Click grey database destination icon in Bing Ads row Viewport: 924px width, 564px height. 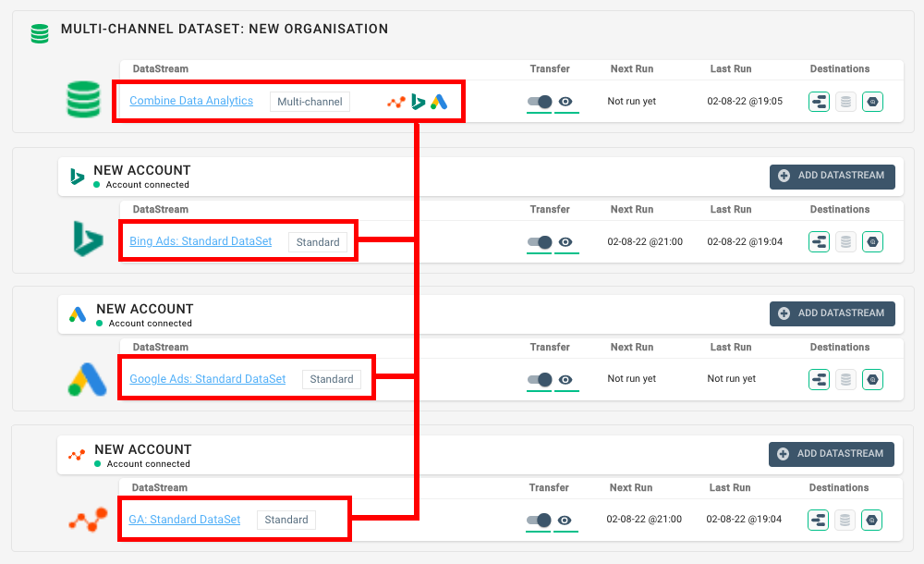tap(845, 242)
